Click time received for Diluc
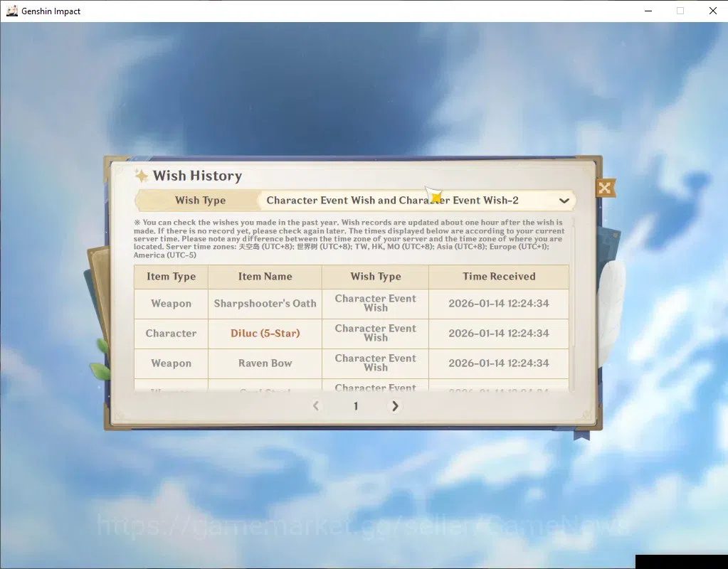The width and height of the screenshot is (728, 569). [x=499, y=334]
